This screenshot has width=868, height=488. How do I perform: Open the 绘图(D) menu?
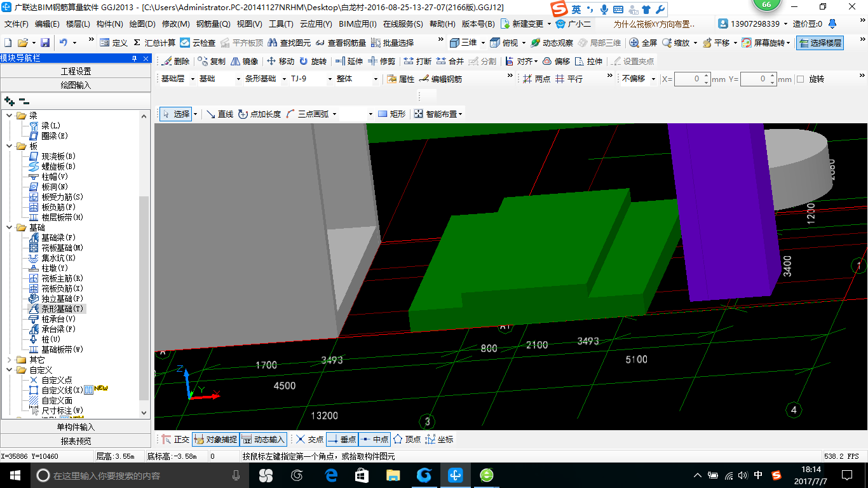[142, 24]
